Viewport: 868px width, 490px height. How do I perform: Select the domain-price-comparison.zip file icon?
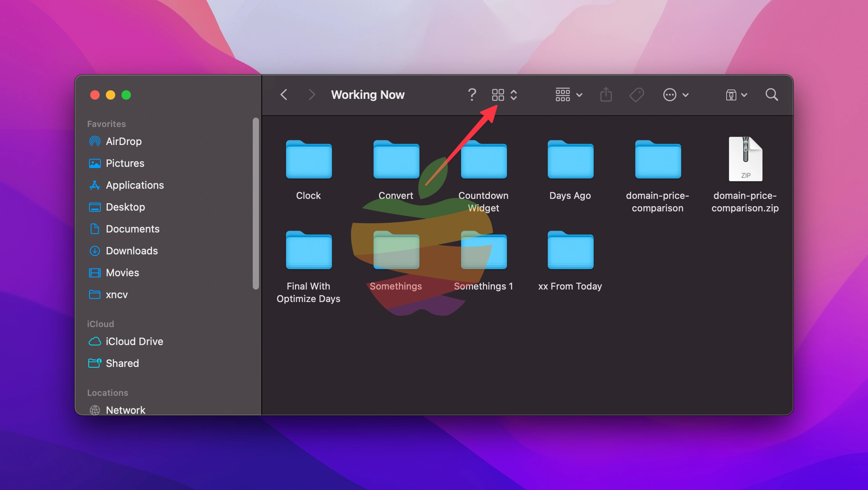(x=745, y=159)
